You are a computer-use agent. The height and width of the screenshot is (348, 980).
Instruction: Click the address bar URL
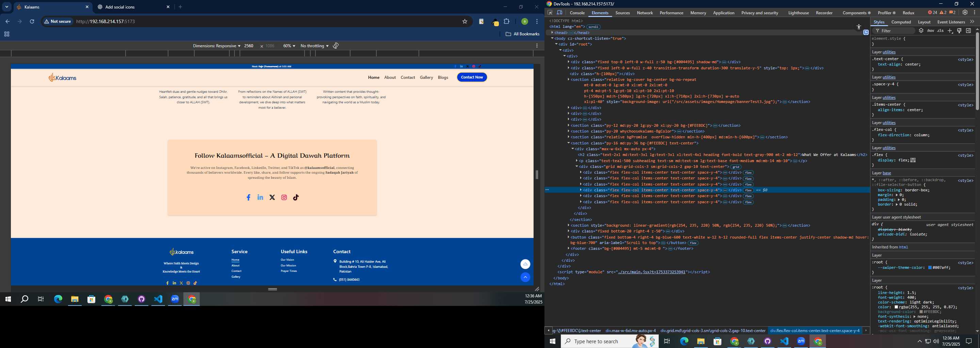[106, 22]
